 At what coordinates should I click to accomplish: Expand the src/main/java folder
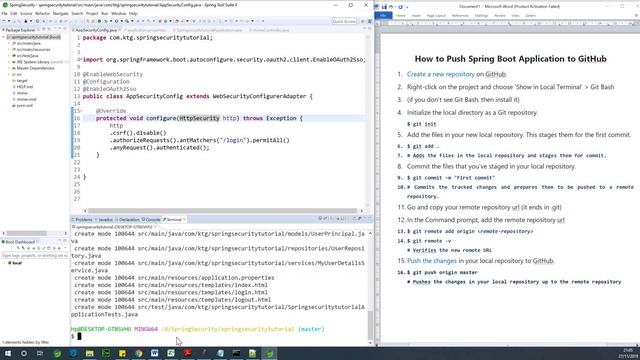[9, 43]
